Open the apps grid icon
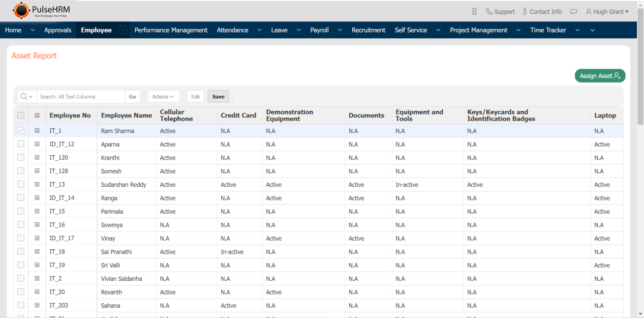 (x=474, y=12)
